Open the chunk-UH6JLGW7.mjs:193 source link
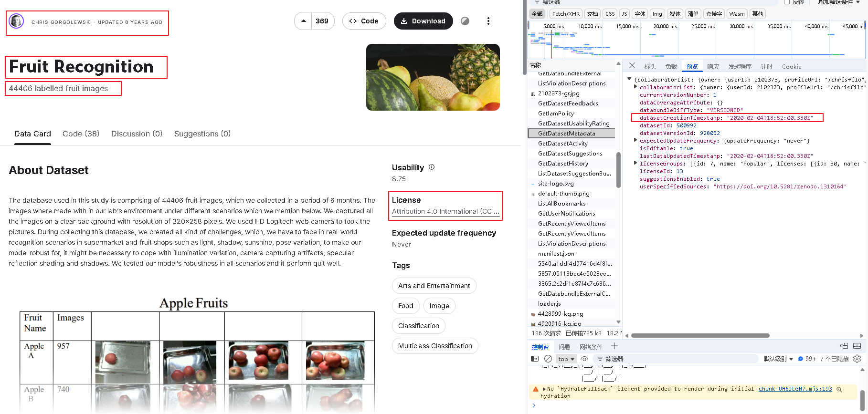The height and width of the screenshot is (414, 868). pos(795,389)
